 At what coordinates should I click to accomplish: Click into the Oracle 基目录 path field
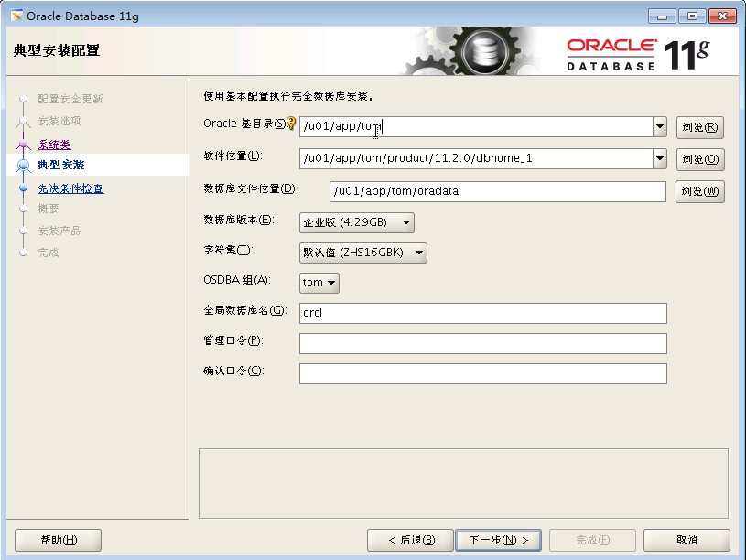[476, 126]
